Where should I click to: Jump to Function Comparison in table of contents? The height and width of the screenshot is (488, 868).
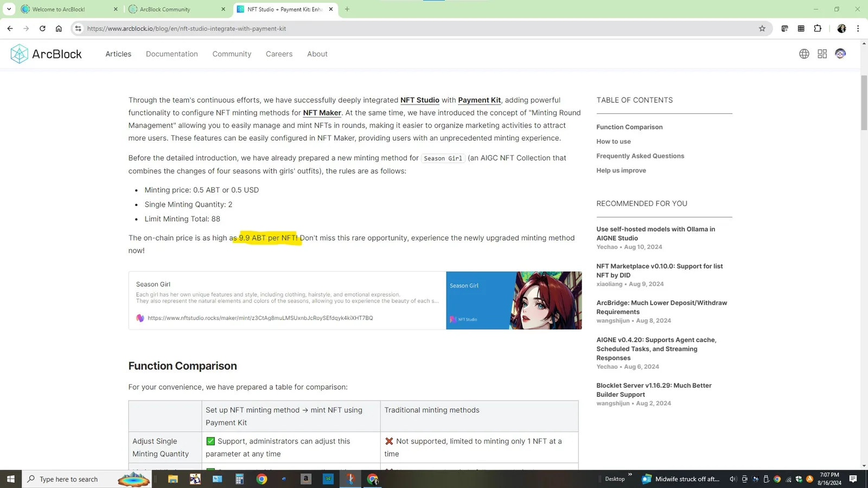click(629, 127)
